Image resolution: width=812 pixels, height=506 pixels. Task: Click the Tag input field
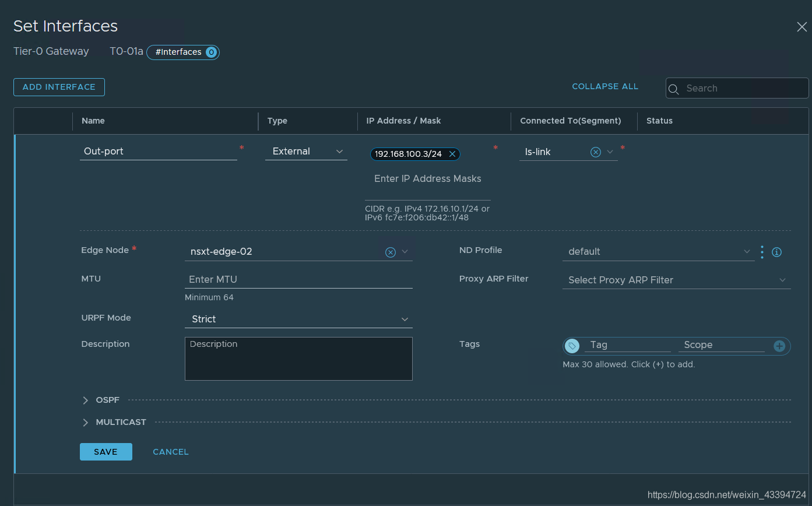pos(628,345)
